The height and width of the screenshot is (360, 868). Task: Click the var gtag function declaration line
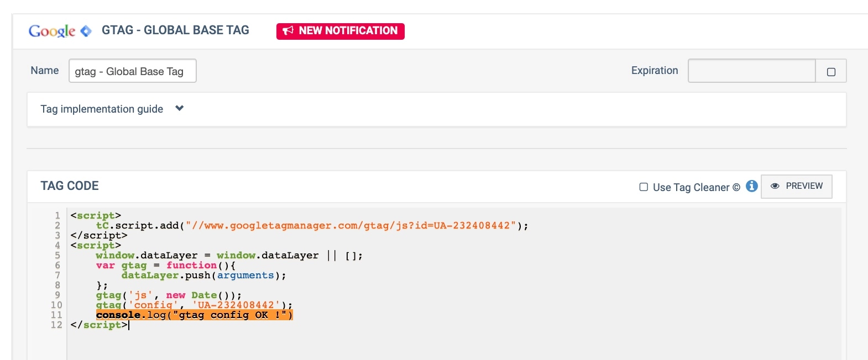click(166, 266)
